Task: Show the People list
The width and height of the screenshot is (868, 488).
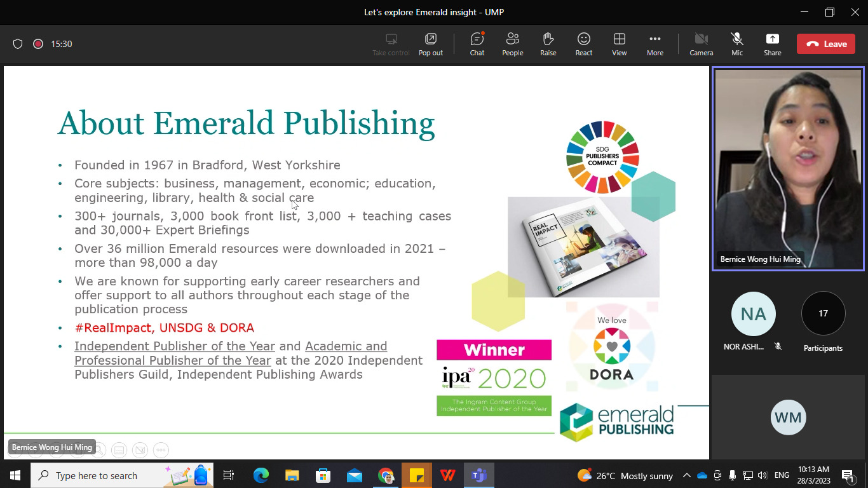Action: [x=513, y=44]
